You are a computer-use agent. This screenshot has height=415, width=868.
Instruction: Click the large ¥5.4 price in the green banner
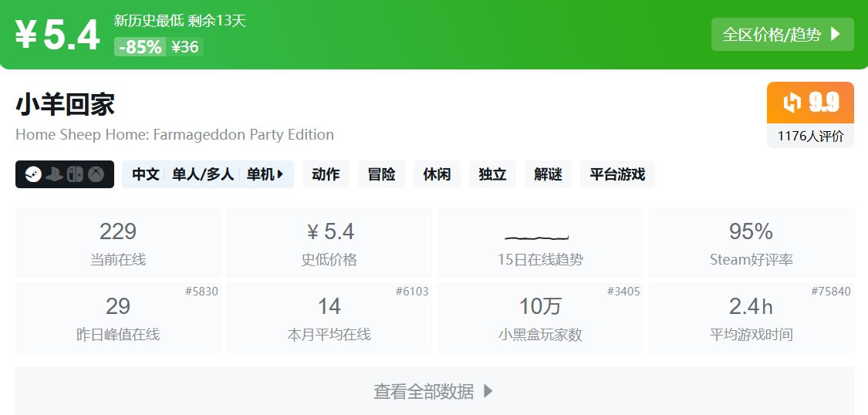57,35
